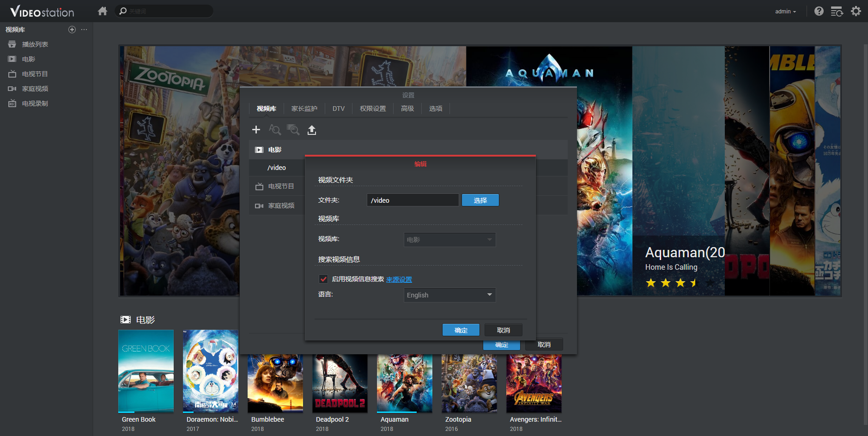Click the TV show icon in sidebar
The width and height of the screenshot is (868, 436).
pos(12,74)
